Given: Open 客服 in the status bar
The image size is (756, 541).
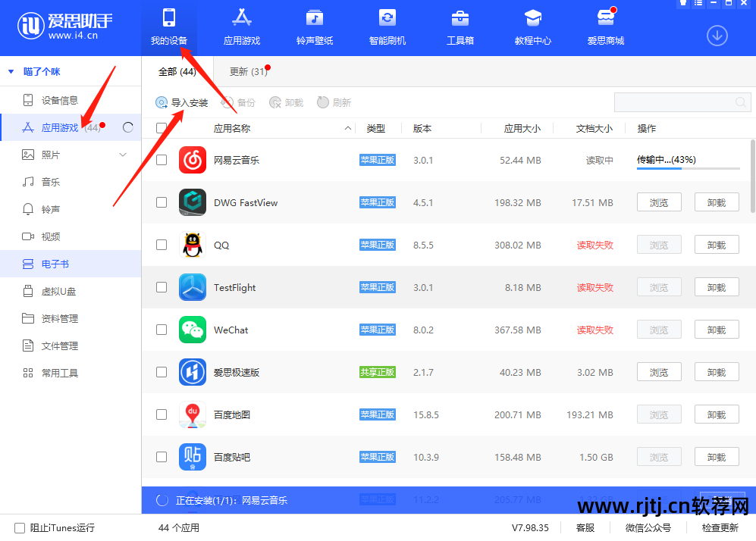Looking at the screenshot, I should point(585,528).
